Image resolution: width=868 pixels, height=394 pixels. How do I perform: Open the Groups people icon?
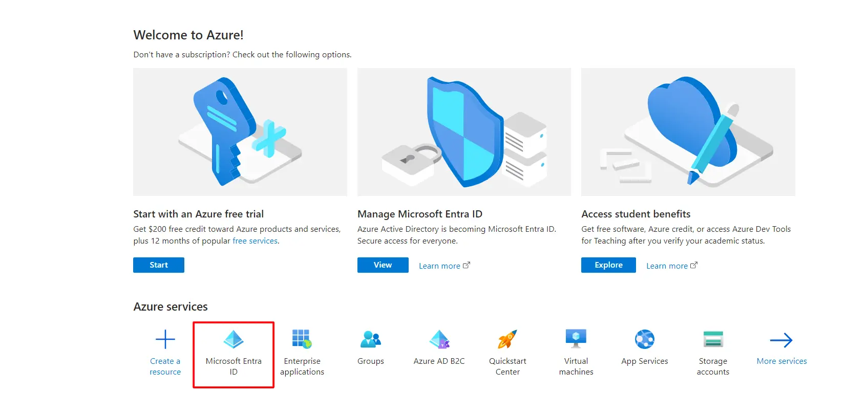pos(371,339)
